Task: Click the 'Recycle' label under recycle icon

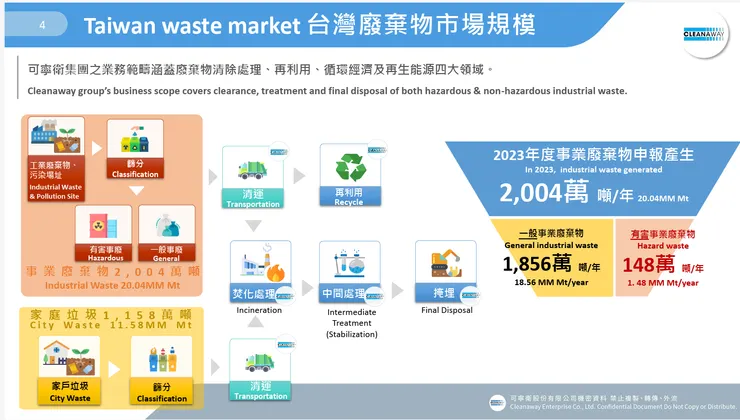Action: (x=349, y=202)
